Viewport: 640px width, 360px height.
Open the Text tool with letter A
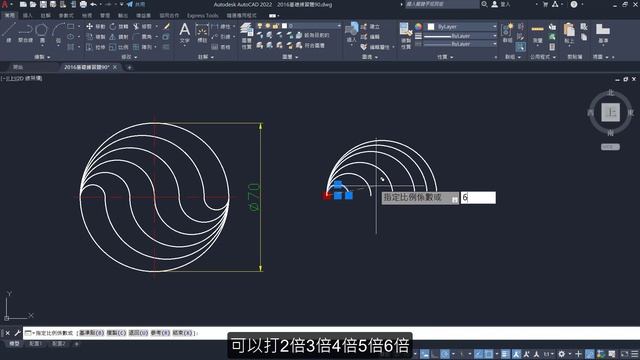pos(184,33)
